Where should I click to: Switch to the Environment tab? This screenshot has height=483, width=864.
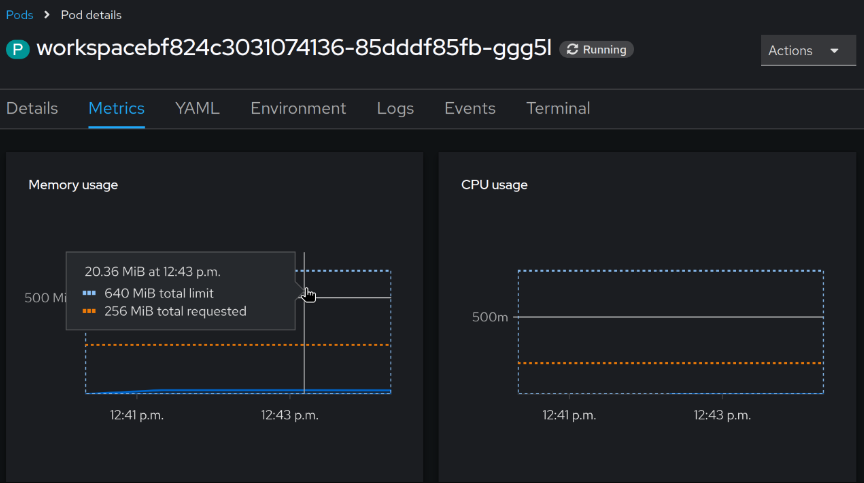point(298,108)
